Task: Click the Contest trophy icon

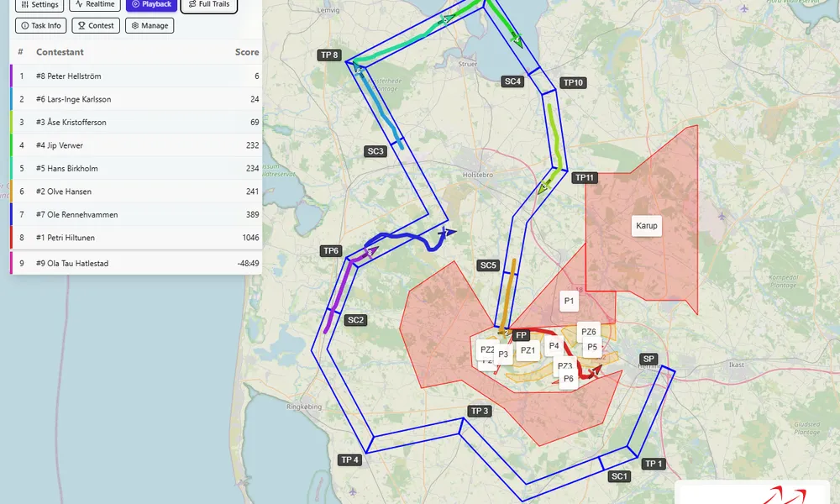Action: click(x=82, y=25)
